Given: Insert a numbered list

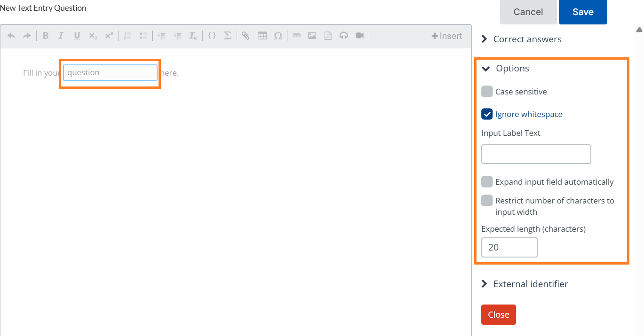Looking at the screenshot, I should pyautogui.click(x=127, y=36).
